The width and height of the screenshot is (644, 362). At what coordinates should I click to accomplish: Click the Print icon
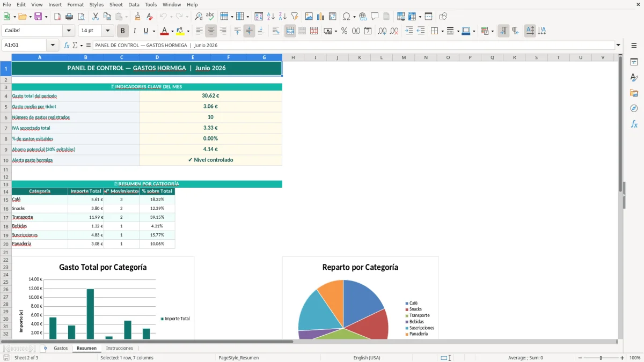69,17
